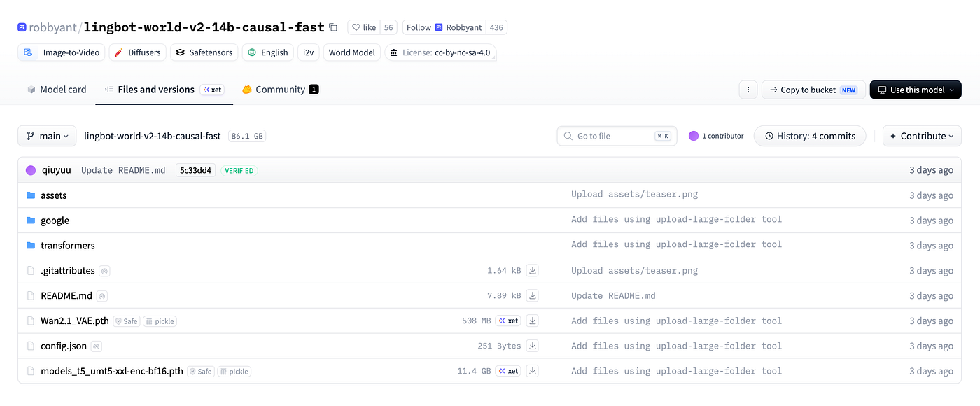Download the config.json file

[x=532, y=346]
